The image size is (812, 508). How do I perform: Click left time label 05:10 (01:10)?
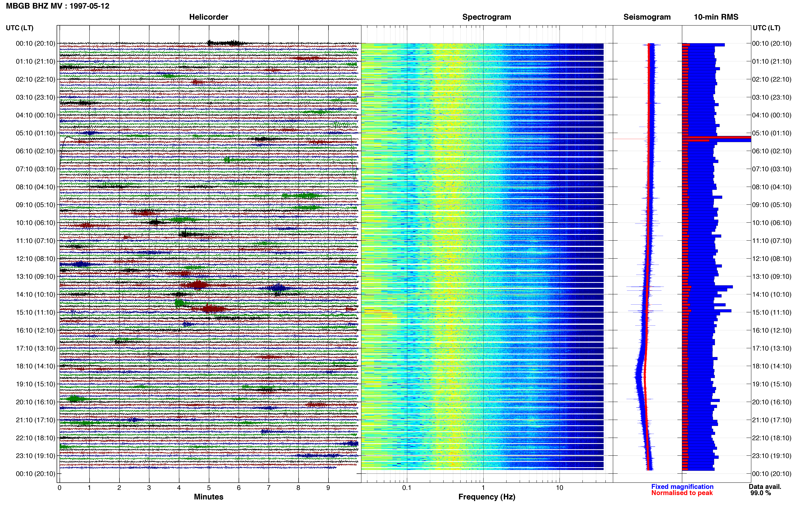click(36, 133)
